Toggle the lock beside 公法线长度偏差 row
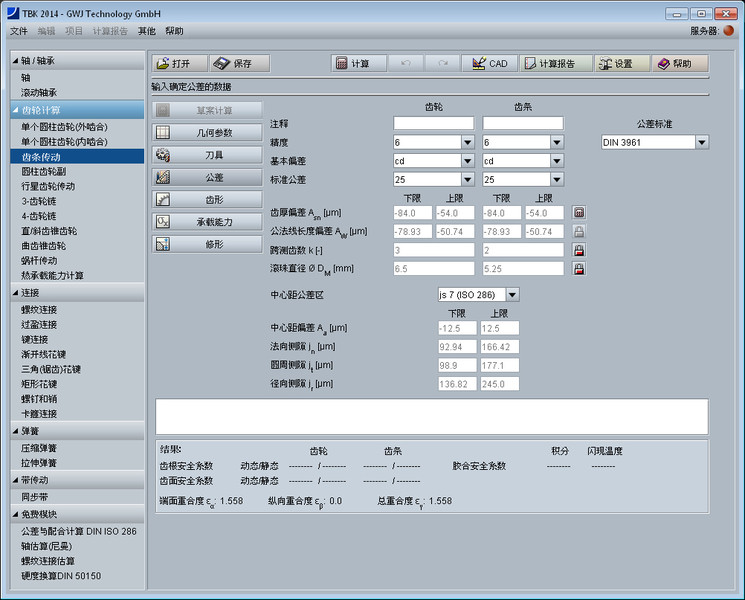Image resolution: width=745 pixels, height=600 pixels. click(x=579, y=231)
